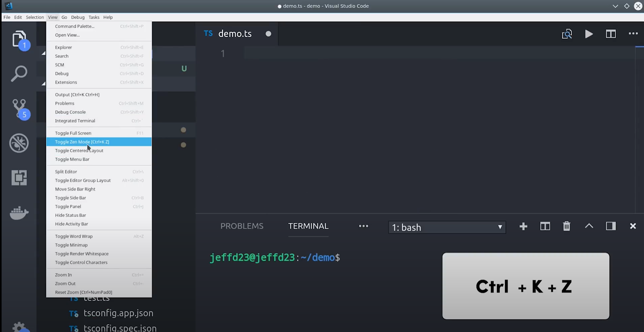Switch to the TERMINAL panel tab
Image resolution: width=644 pixels, height=332 pixels.
308,226
